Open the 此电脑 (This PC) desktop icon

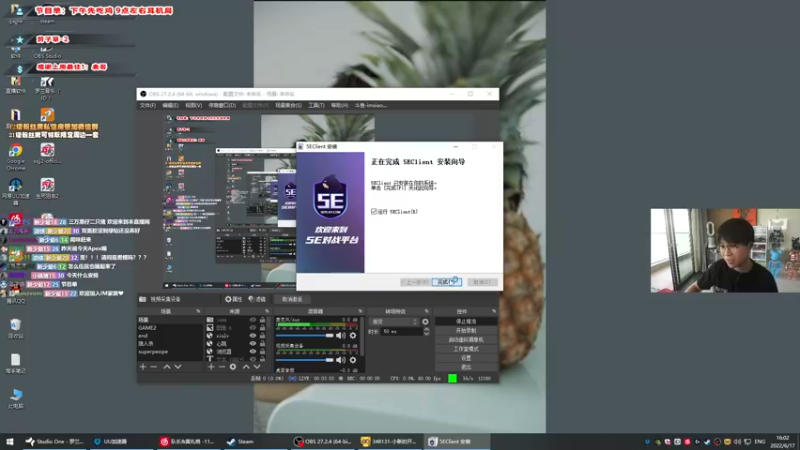coord(15,398)
